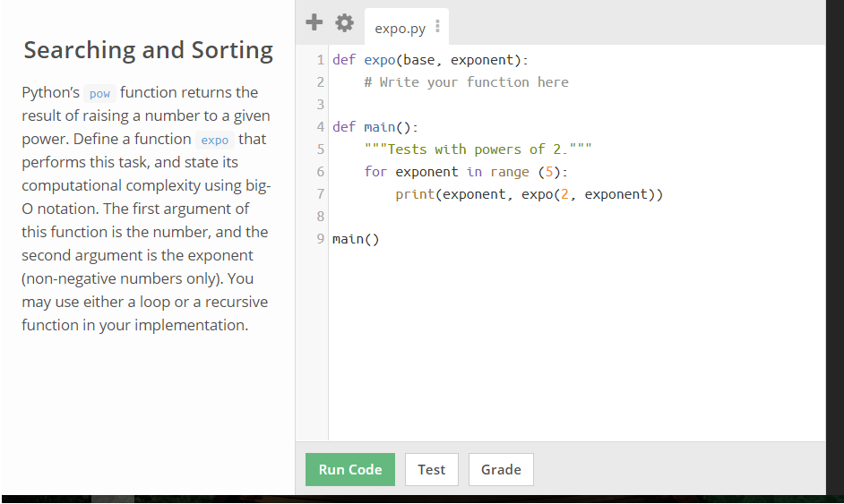This screenshot has width=844, height=504.
Task: Click the 'expo' inline code term
Action: 215,140
